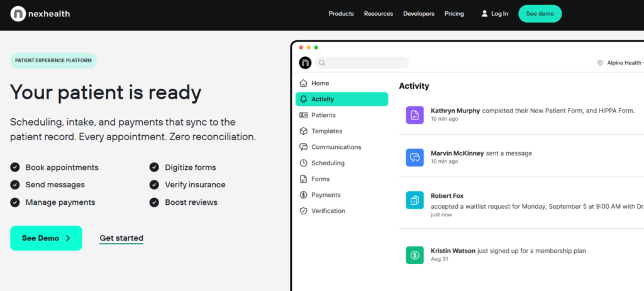This screenshot has height=291, width=644.
Task: Click the Your patient is ready headline
Action: 106,92
